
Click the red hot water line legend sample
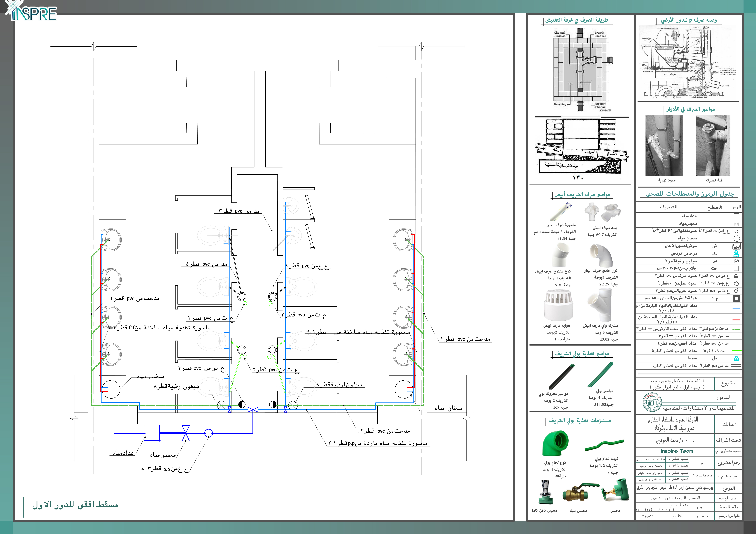[x=737, y=320]
